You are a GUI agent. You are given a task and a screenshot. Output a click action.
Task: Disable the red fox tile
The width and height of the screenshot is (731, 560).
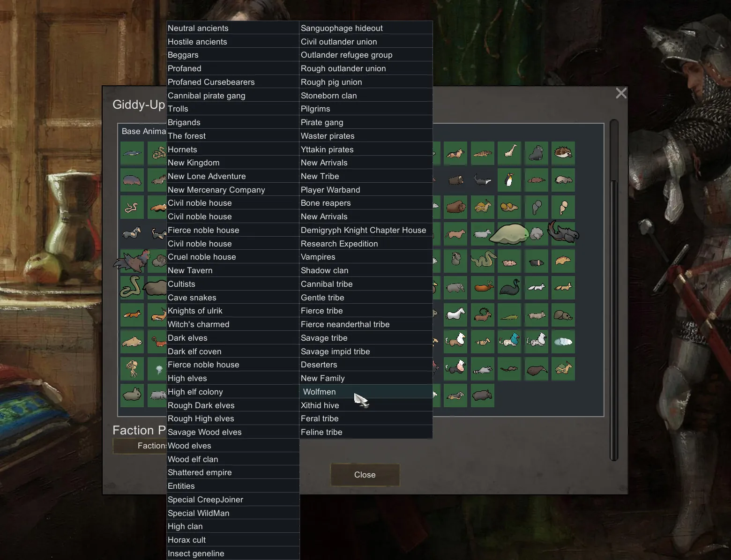tap(132, 315)
